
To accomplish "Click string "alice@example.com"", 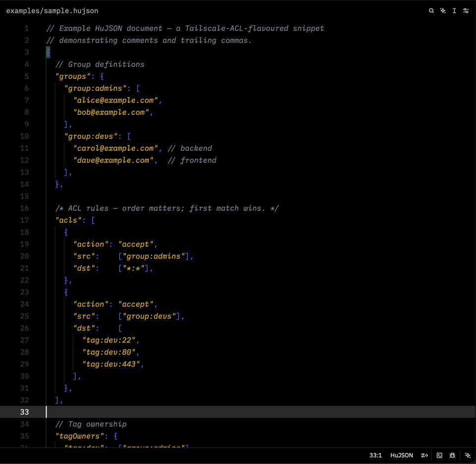I will click(116, 100).
